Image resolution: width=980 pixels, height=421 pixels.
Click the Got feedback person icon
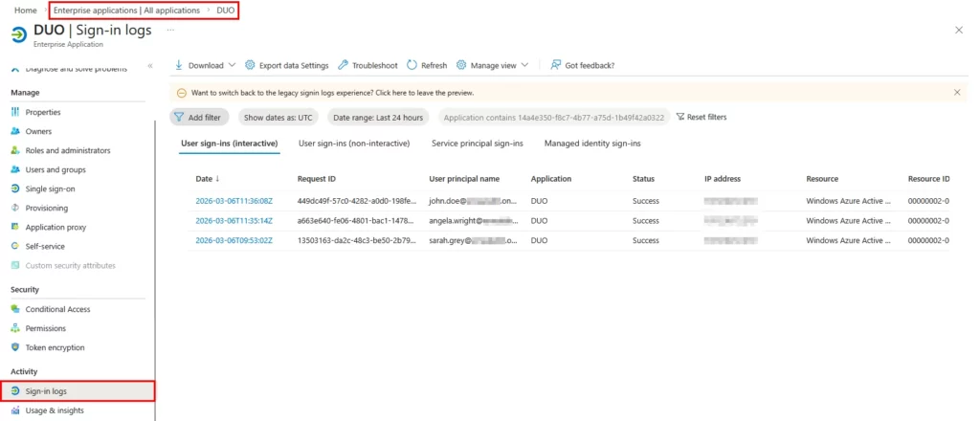coord(555,65)
